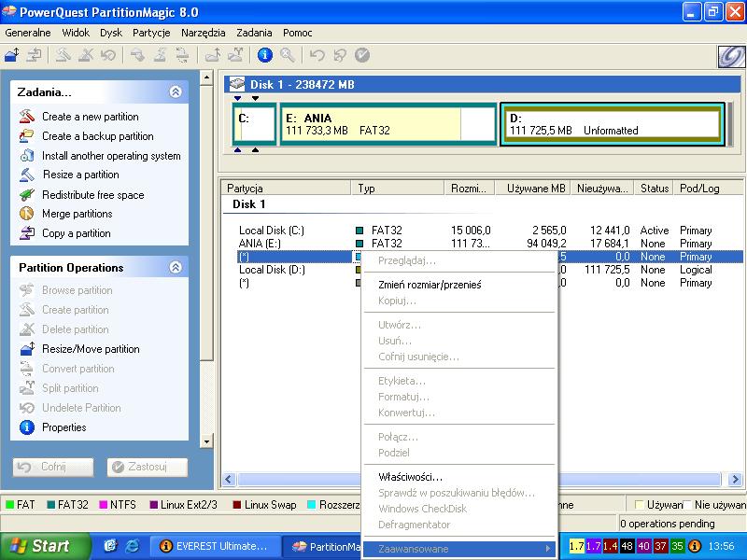The height and width of the screenshot is (560, 747).
Task: Click Install another operating system link
Action: coord(111,156)
